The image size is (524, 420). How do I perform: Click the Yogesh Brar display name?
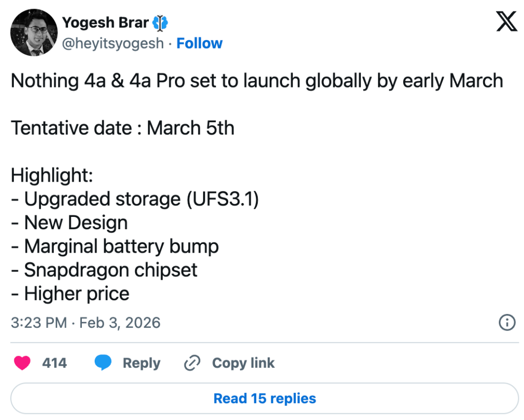click(x=105, y=23)
